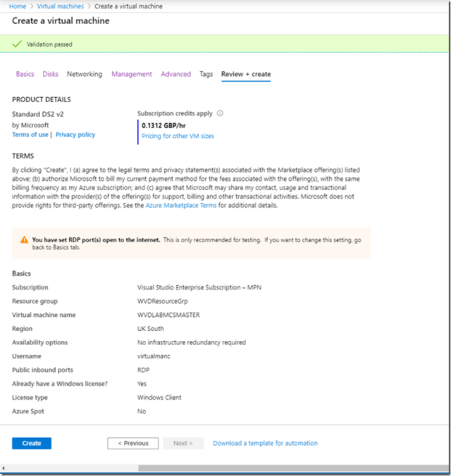The height and width of the screenshot is (476, 451).
Task: Click the virtualmanc username value
Action: [x=154, y=356]
